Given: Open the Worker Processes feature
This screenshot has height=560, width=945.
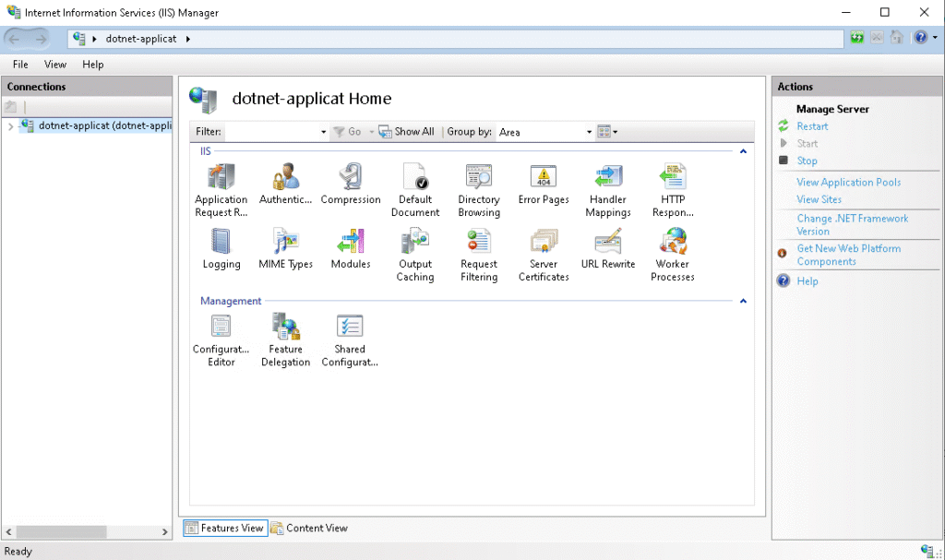Looking at the screenshot, I should click(672, 243).
